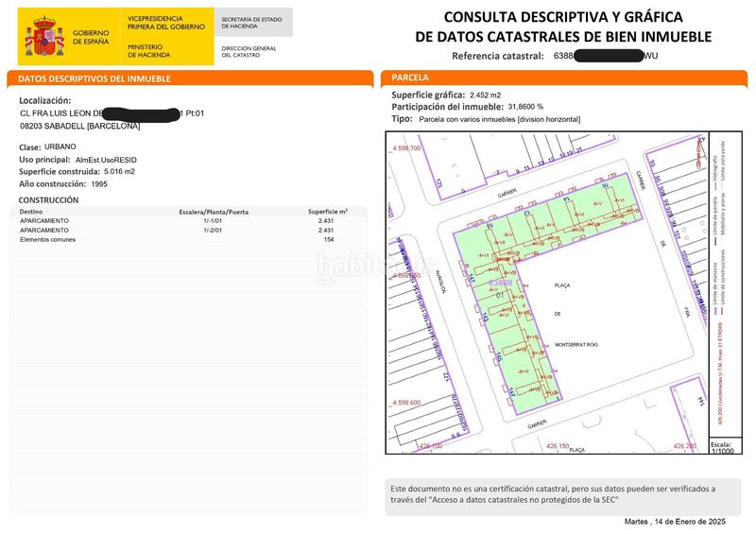Click the 'Superficie gráfica:' label

tap(428, 95)
